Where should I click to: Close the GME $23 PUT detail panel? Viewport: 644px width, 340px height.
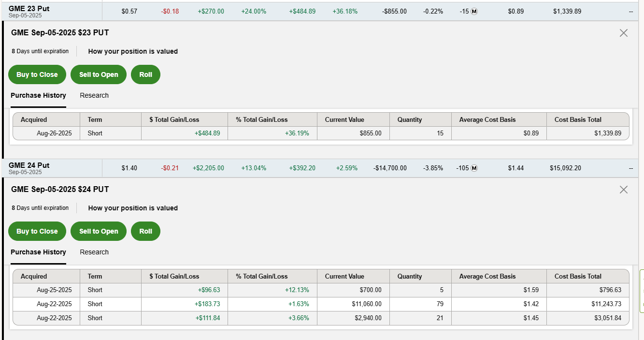click(x=624, y=33)
